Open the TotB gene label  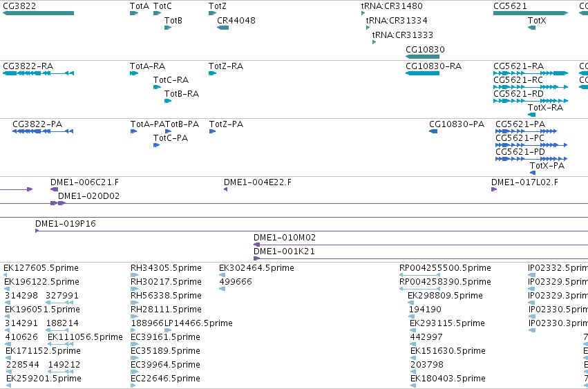coord(173,21)
